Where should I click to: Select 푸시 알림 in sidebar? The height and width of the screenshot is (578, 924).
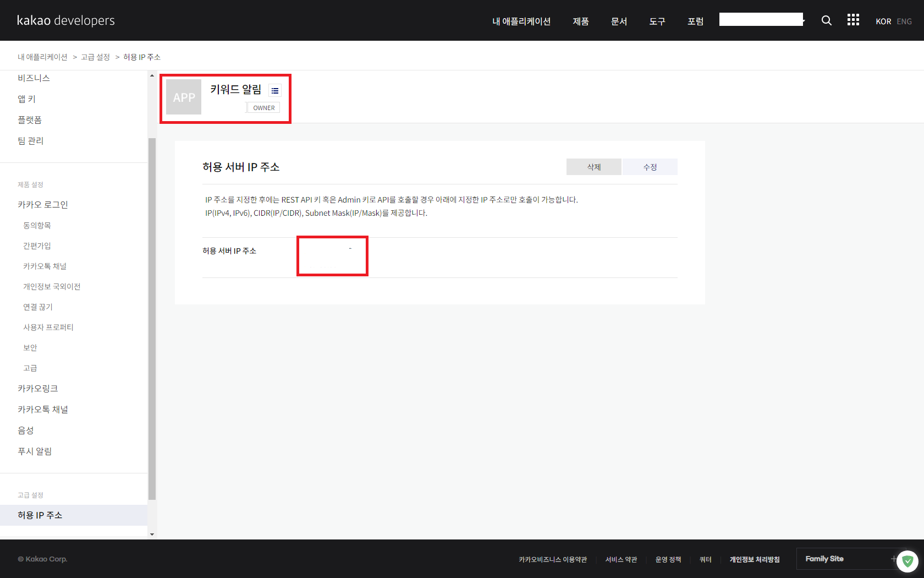pyautogui.click(x=35, y=451)
